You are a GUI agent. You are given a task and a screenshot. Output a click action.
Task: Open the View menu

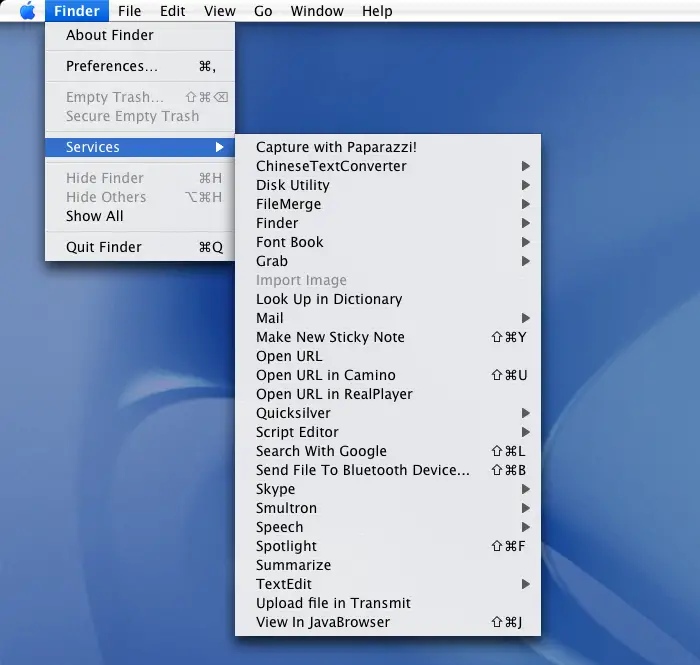click(220, 11)
